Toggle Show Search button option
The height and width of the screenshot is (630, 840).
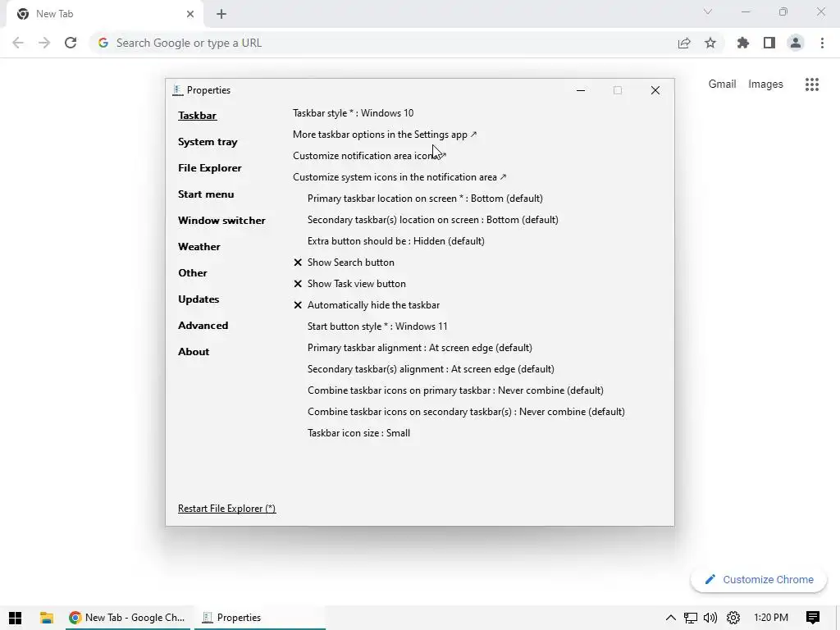click(x=344, y=262)
